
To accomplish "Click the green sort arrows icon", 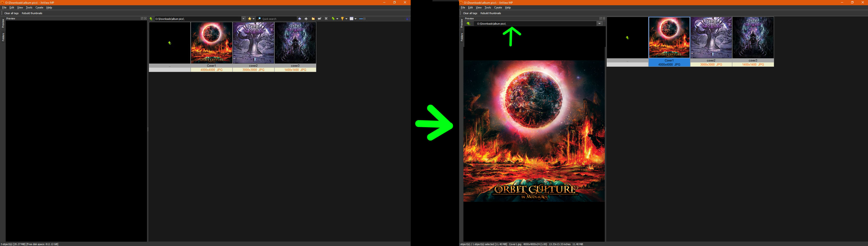I will tap(333, 19).
